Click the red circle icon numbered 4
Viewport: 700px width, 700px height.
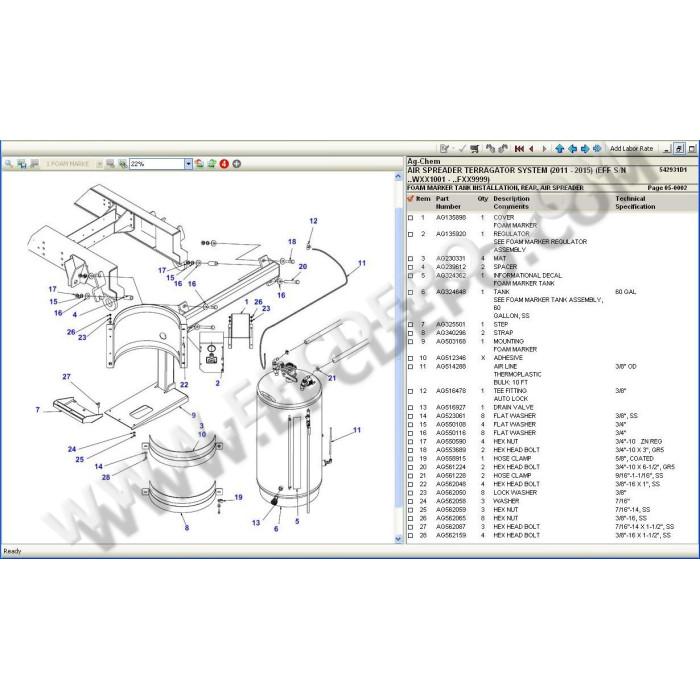[224, 164]
